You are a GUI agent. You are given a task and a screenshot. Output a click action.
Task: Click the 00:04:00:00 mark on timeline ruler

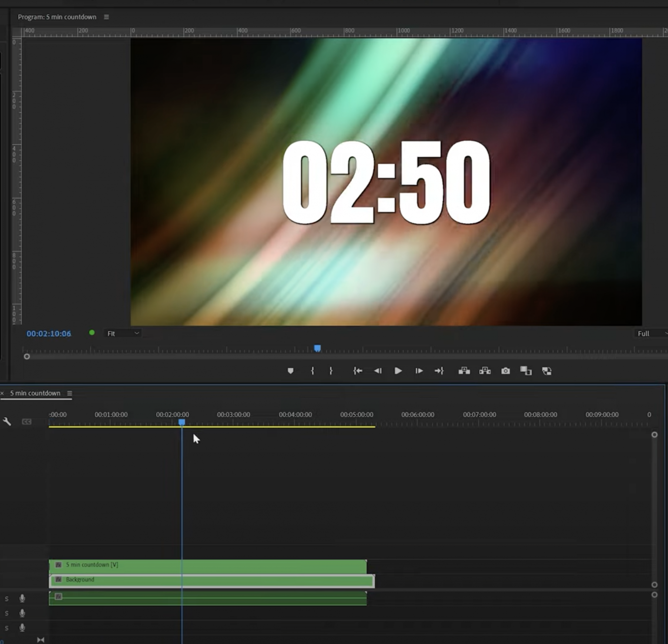295,415
